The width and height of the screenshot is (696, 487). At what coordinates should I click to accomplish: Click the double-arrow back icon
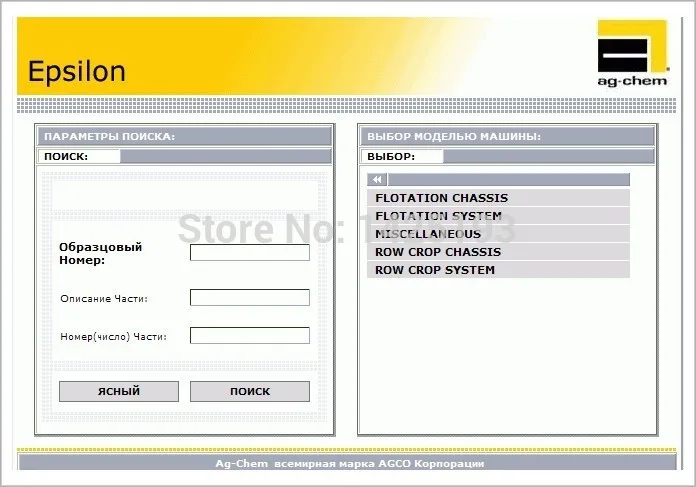(377, 179)
